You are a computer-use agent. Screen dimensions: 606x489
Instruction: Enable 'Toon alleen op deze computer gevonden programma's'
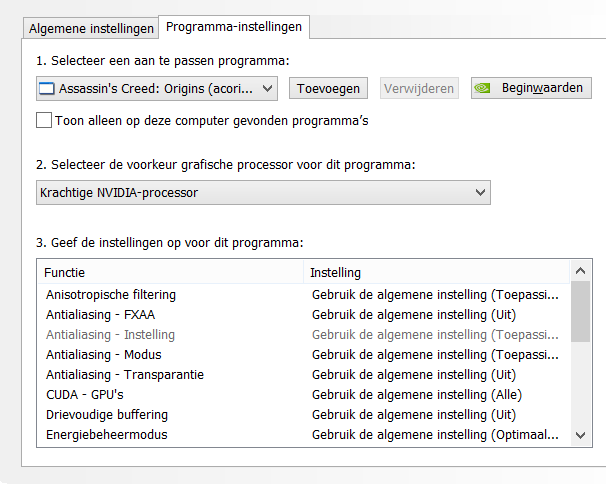pyautogui.click(x=44, y=121)
